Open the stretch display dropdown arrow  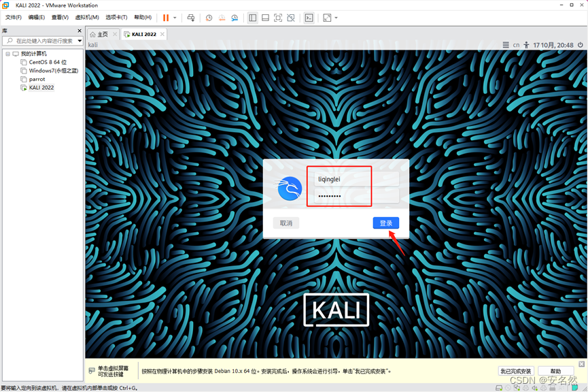tap(336, 18)
